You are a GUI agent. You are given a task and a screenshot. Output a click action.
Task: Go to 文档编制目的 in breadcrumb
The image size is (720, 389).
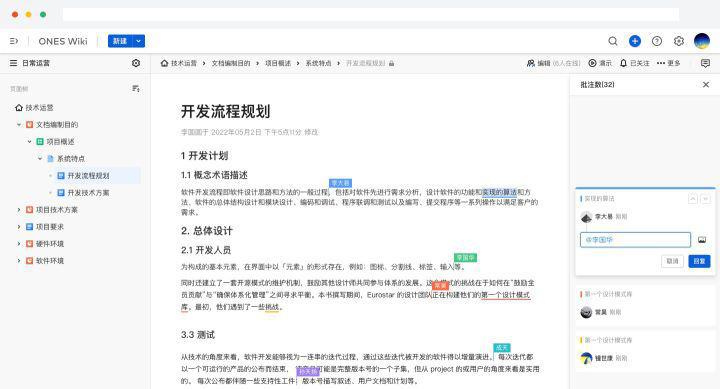[231, 63]
